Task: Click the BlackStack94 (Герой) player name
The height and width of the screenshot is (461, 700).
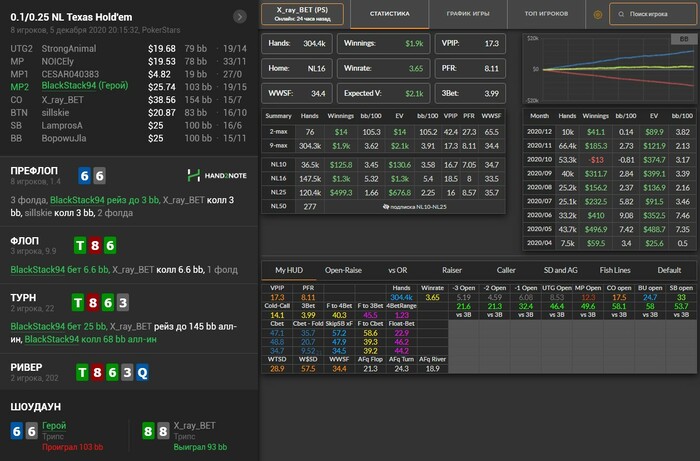Action: 85,86
